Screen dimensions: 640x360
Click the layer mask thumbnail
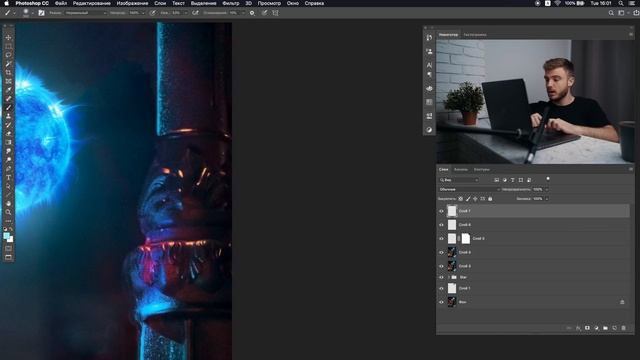[x=466, y=239]
